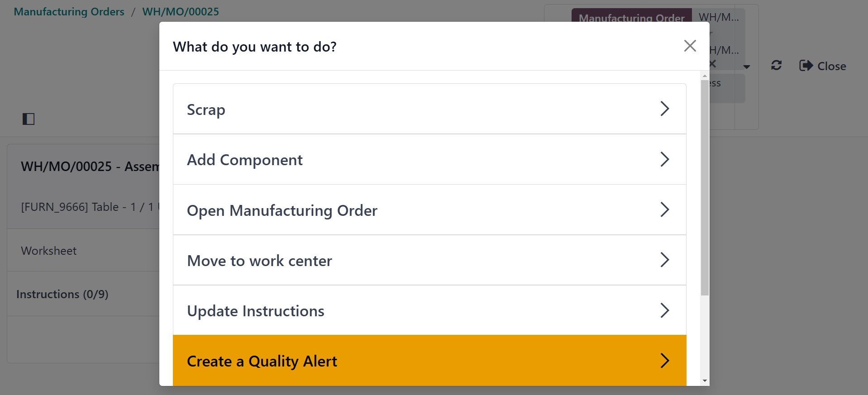Toggle the sidebar panel icon
Screen dimensions: 868x395
pos(29,119)
